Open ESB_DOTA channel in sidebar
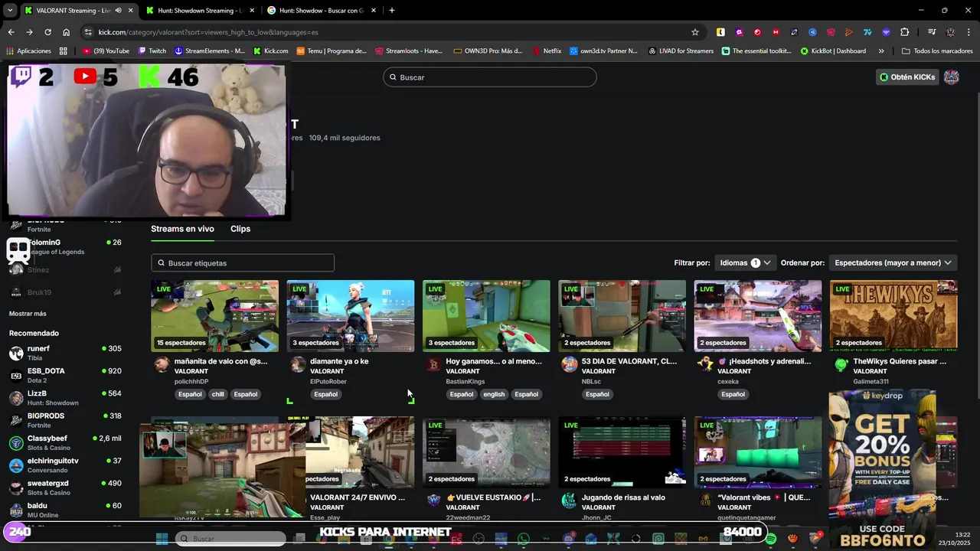This screenshot has height=551, width=980. 65,375
